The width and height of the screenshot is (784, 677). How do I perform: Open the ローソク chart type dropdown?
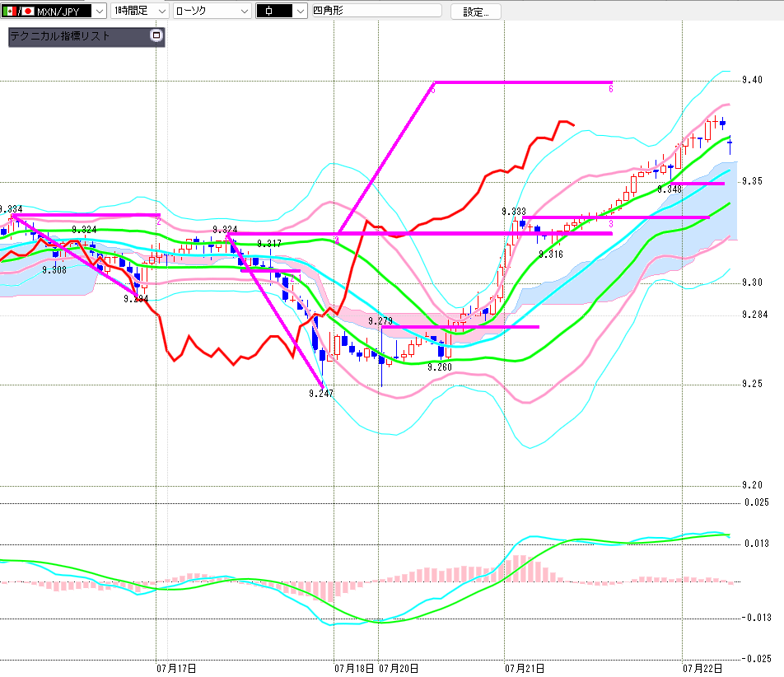click(x=244, y=11)
